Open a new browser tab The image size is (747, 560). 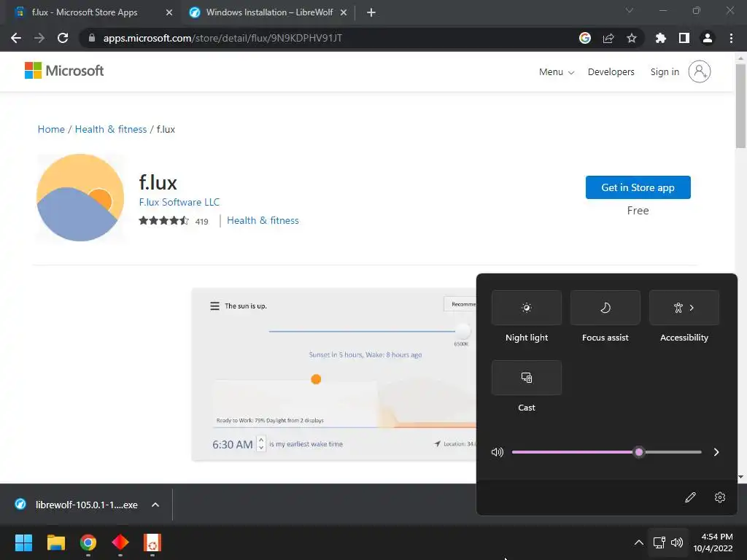[371, 12]
